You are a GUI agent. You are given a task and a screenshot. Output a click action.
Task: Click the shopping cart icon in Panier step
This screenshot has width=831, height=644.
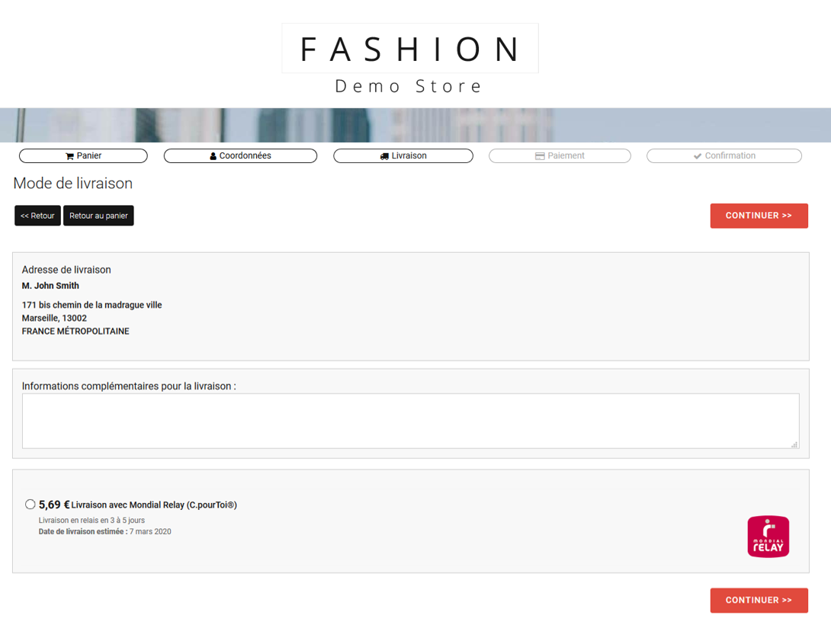coord(69,156)
